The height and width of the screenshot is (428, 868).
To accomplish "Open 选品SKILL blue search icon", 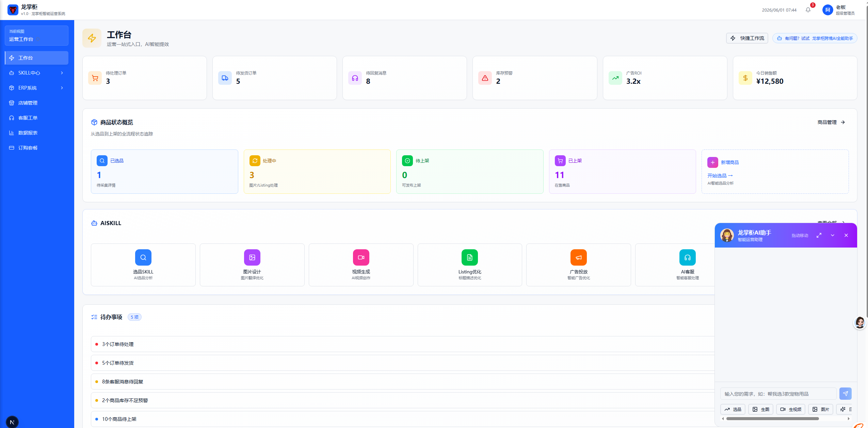I will 143,257.
